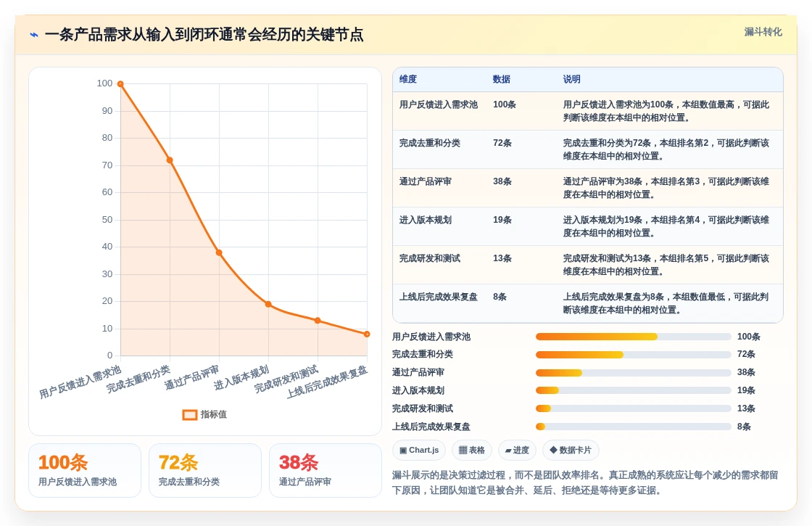Click the description of the 进入版本规划 row
The image size is (812, 526).
pos(666,226)
